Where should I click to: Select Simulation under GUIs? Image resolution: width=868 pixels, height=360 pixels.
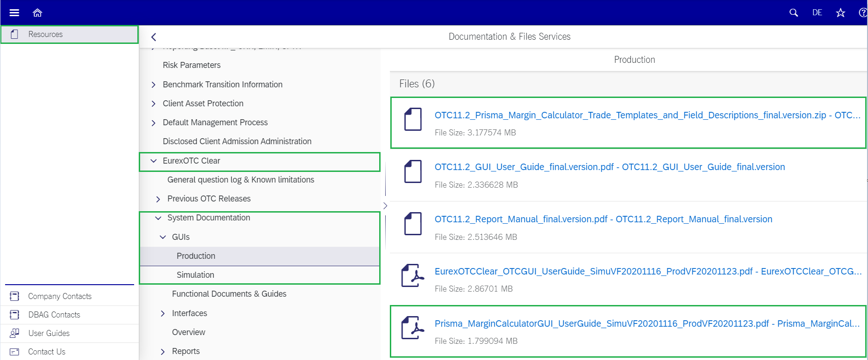point(195,275)
